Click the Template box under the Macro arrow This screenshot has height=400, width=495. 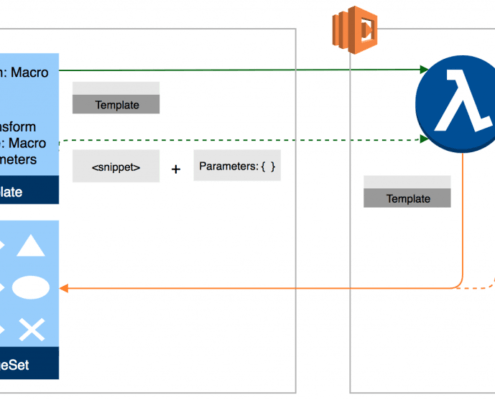tap(116, 98)
